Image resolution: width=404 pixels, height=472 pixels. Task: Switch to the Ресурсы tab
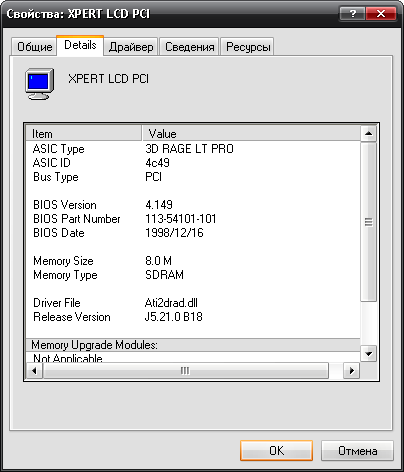[x=248, y=47]
